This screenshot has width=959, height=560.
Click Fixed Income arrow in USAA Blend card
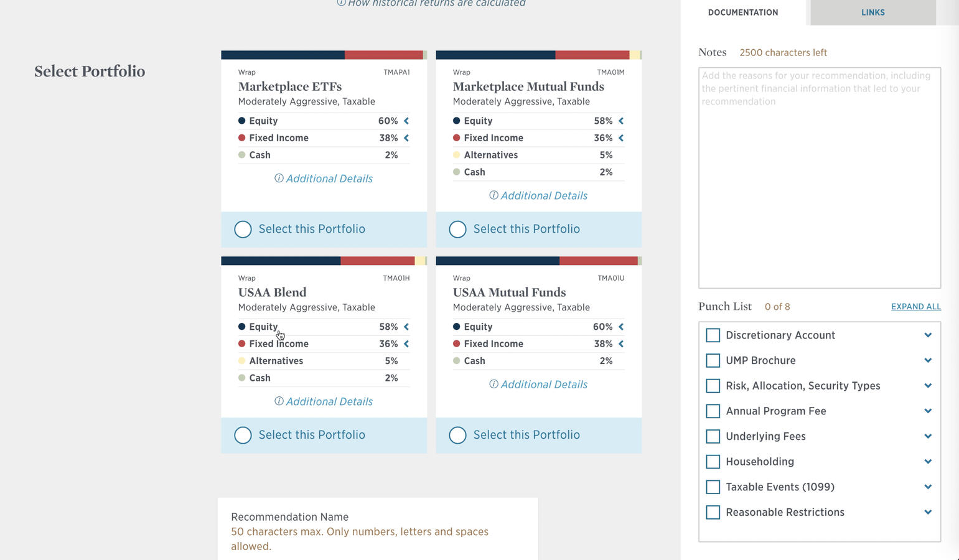406,344
